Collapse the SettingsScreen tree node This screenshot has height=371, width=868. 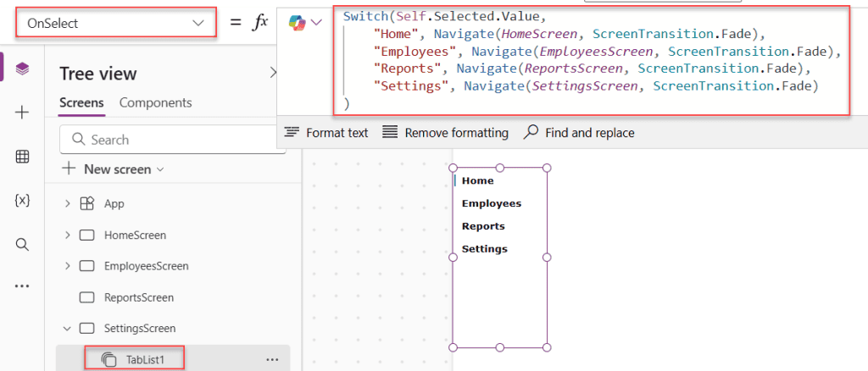[x=68, y=329]
